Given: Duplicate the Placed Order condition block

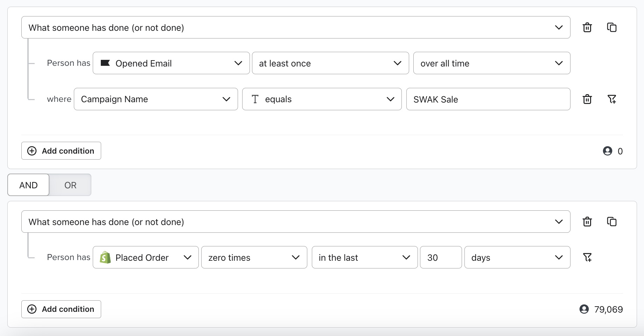Looking at the screenshot, I should pos(612,222).
